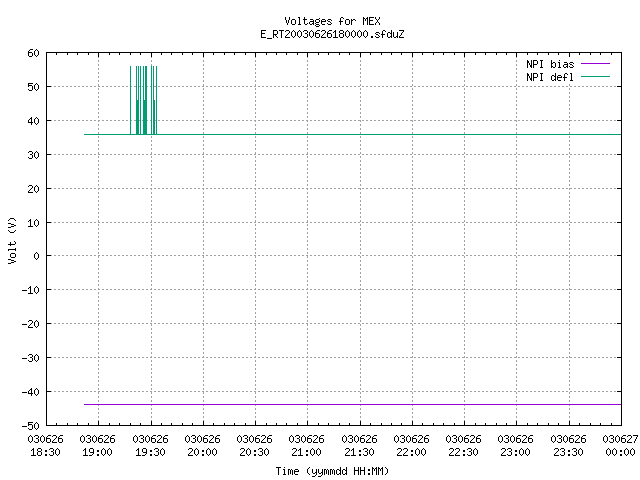Screen dimensions: 640x480
Task: Click the flat purple NPI bias trace line
Action: click(x=353, y=404)
